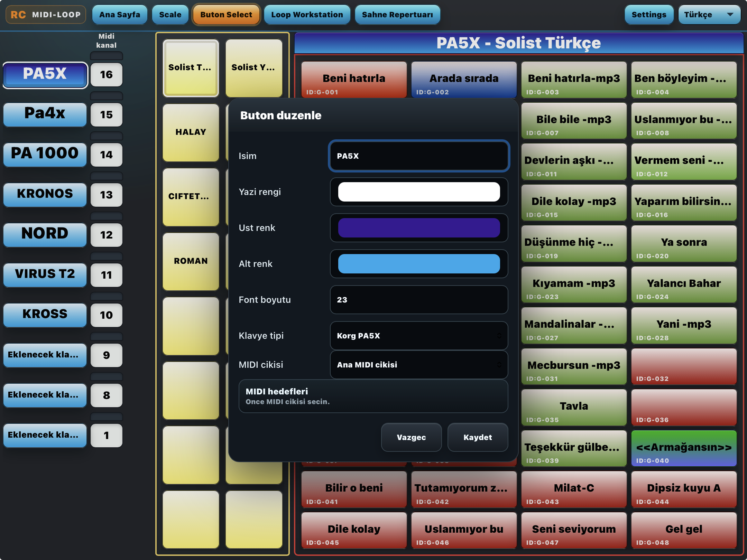Select the Solist Y... category pad

pyautogui.click(x=254, y=68)
